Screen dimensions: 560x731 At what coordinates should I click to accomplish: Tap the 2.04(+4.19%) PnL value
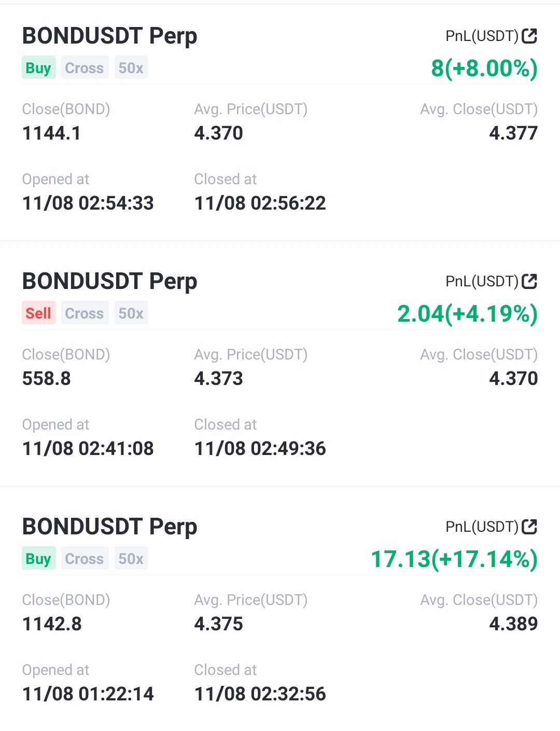point(467,314)
